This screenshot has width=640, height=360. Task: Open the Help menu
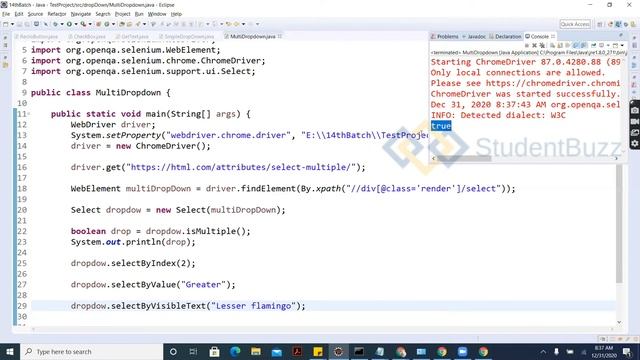(176, 14)
